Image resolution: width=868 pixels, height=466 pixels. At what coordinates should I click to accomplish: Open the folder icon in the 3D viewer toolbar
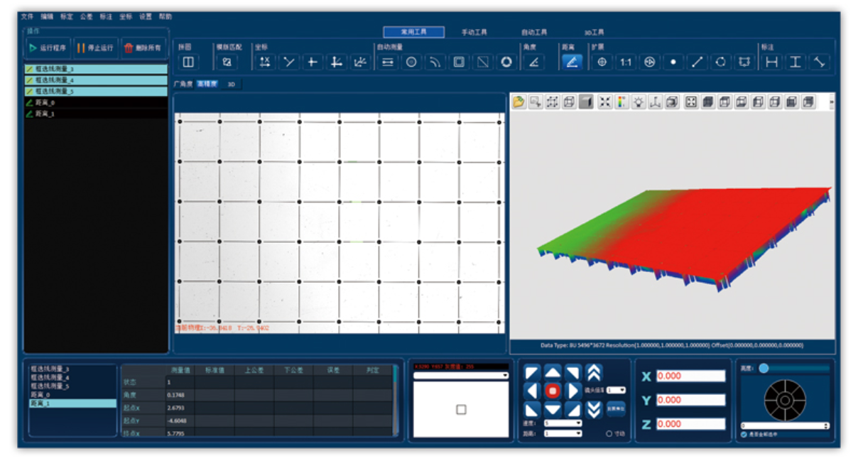pyautogui.click(x=519, y=102)
